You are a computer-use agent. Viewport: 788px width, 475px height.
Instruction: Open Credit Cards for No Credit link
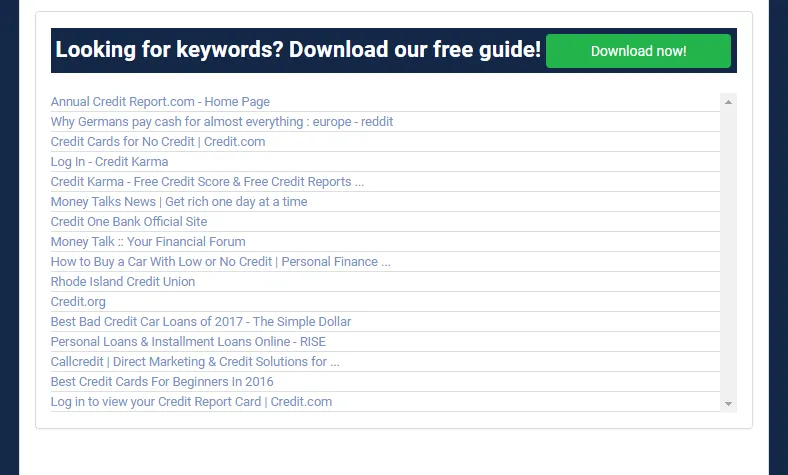(x=158, y=142)
